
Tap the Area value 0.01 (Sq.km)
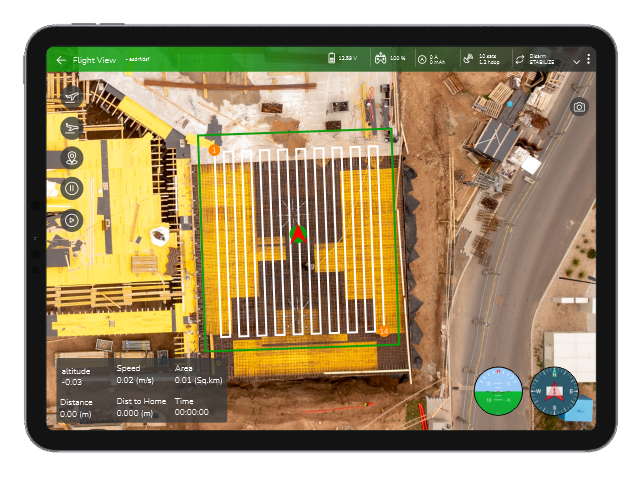199,380
